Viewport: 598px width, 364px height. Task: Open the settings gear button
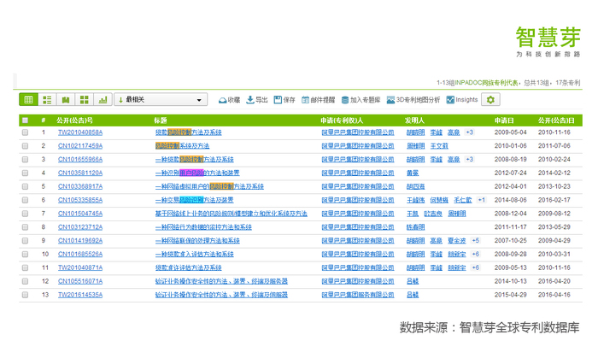coord(490,100)
